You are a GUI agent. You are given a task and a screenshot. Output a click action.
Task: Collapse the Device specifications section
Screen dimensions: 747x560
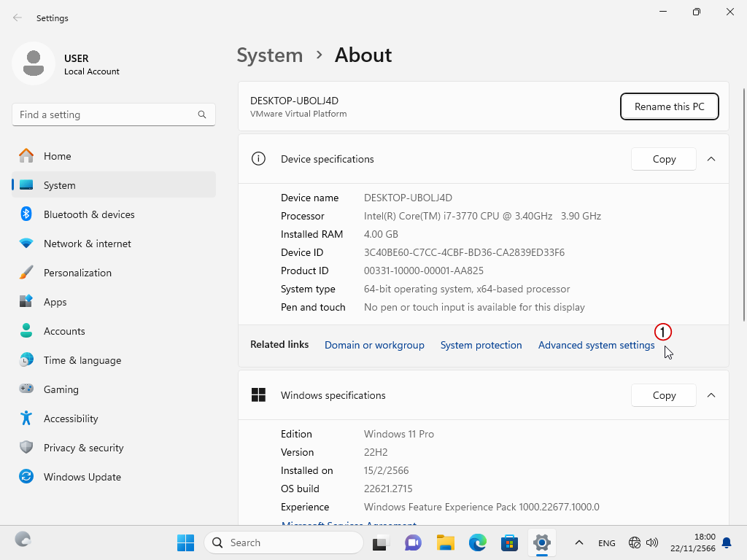point(711,159)
